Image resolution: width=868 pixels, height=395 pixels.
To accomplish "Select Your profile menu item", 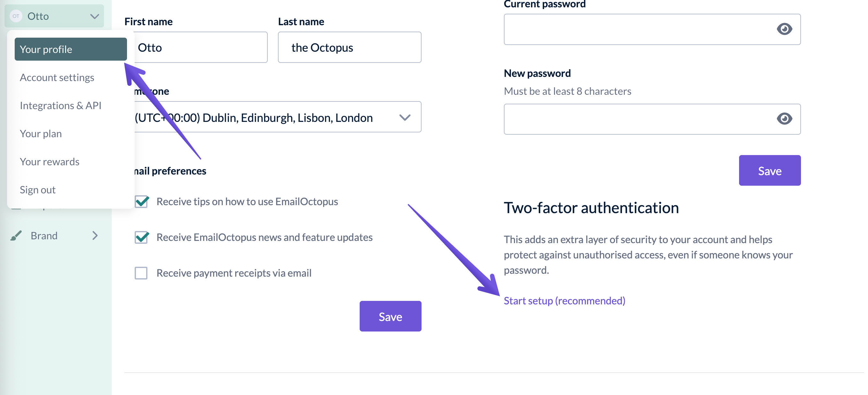I will pos(71,49).
